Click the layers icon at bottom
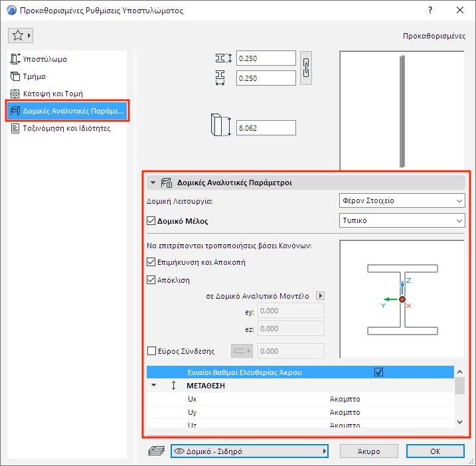This screenshot has width=476, height=466. [156, 451]
